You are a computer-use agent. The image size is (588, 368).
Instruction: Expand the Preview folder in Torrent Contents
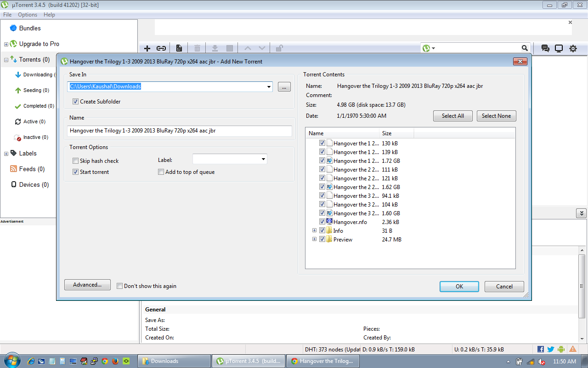314,239
